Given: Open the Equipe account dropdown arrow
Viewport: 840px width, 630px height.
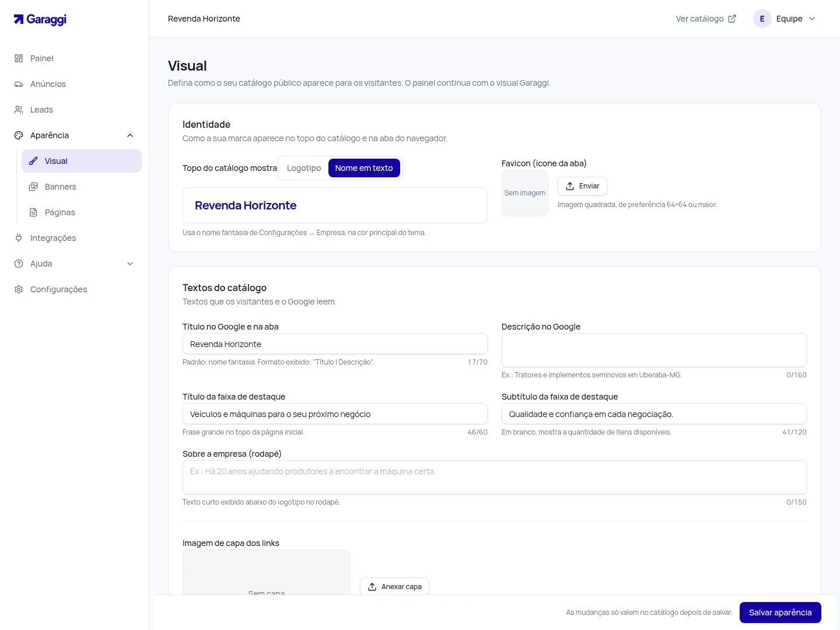Looking at the screenshot, I should click(812, 19).
